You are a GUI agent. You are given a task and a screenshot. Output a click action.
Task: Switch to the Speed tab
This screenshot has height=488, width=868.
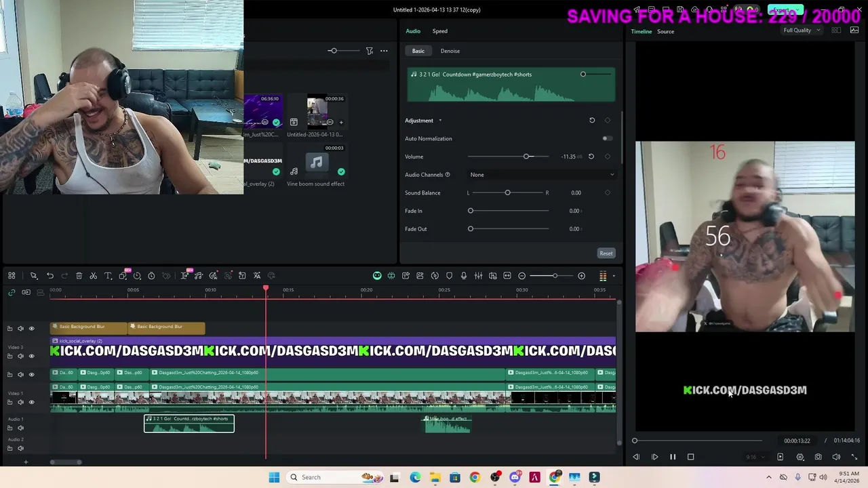[x=440, y=31]
